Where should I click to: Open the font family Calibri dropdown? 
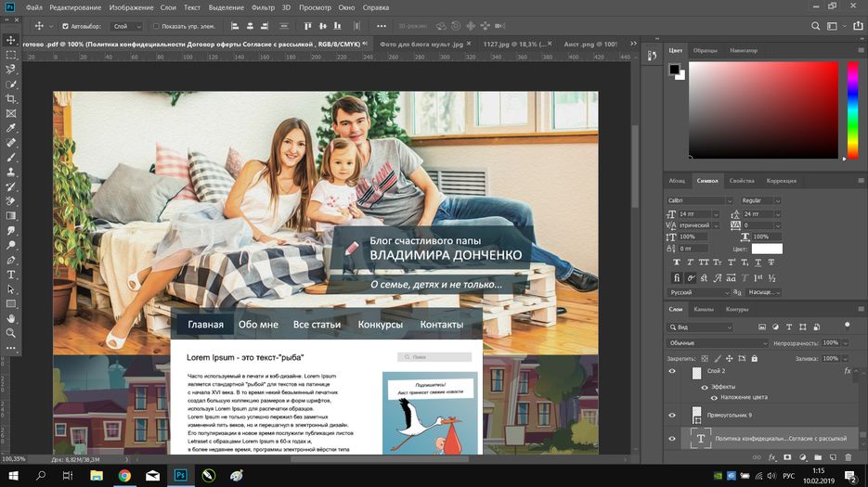700,200
